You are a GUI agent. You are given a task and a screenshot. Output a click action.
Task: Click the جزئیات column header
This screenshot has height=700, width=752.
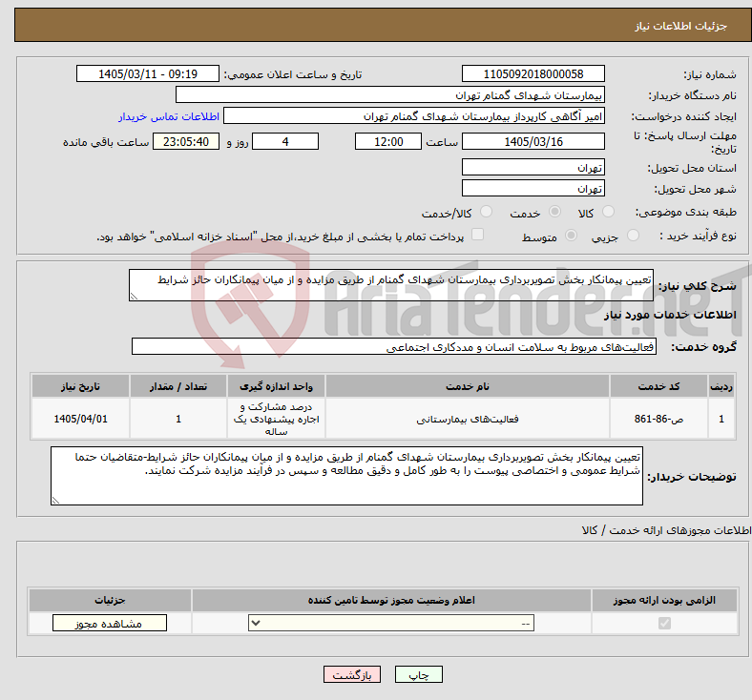(110, 600)
